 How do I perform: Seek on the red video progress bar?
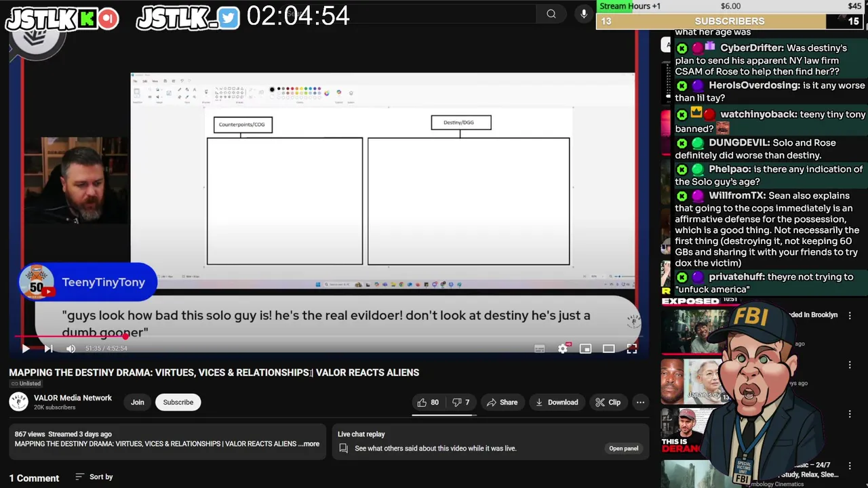coord(328,336)
